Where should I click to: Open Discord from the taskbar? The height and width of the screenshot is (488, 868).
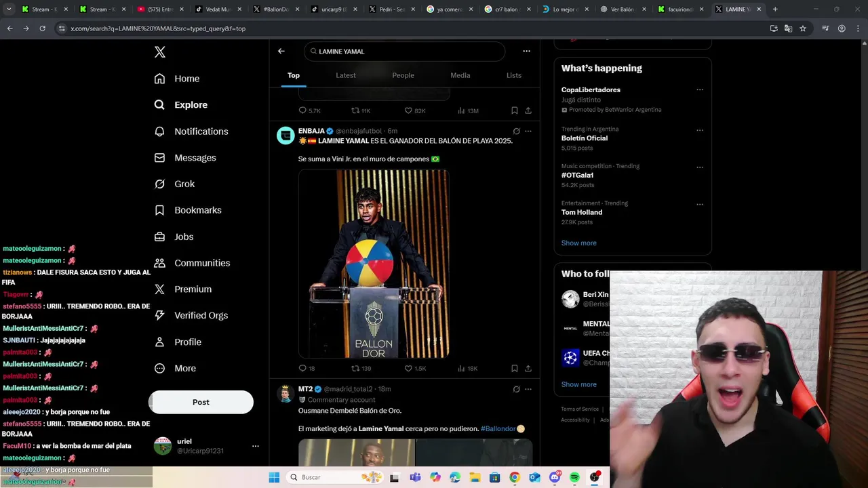tap(555, 477)
